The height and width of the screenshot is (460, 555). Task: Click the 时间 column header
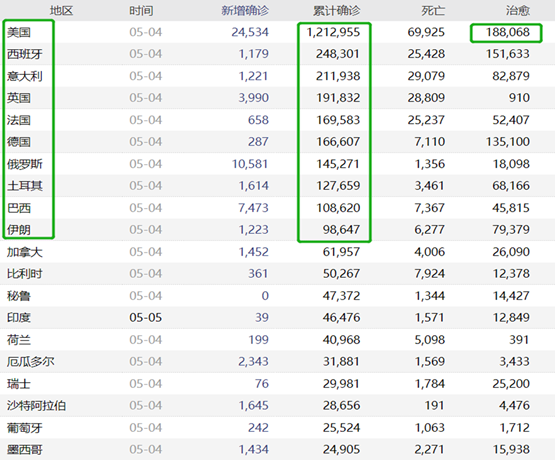[141, 11]
